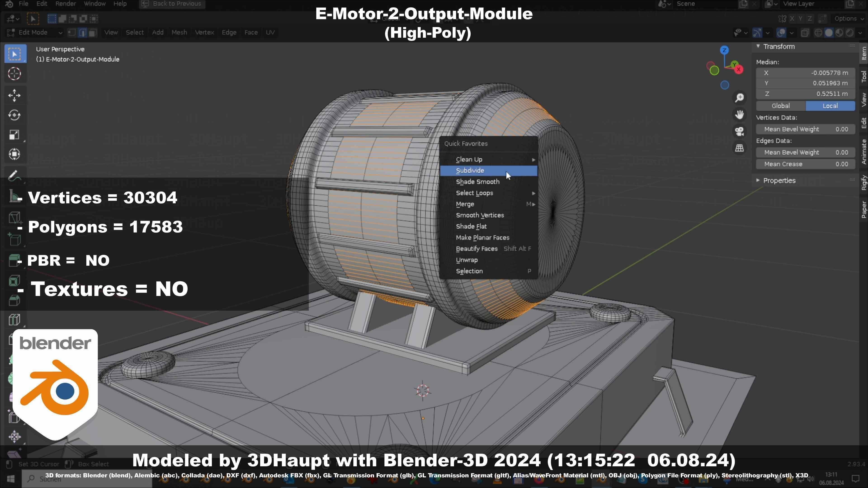The height and width of the screenshot is (488, 868).
Task: Toggle X mirror axis
Action: point(792,19)
